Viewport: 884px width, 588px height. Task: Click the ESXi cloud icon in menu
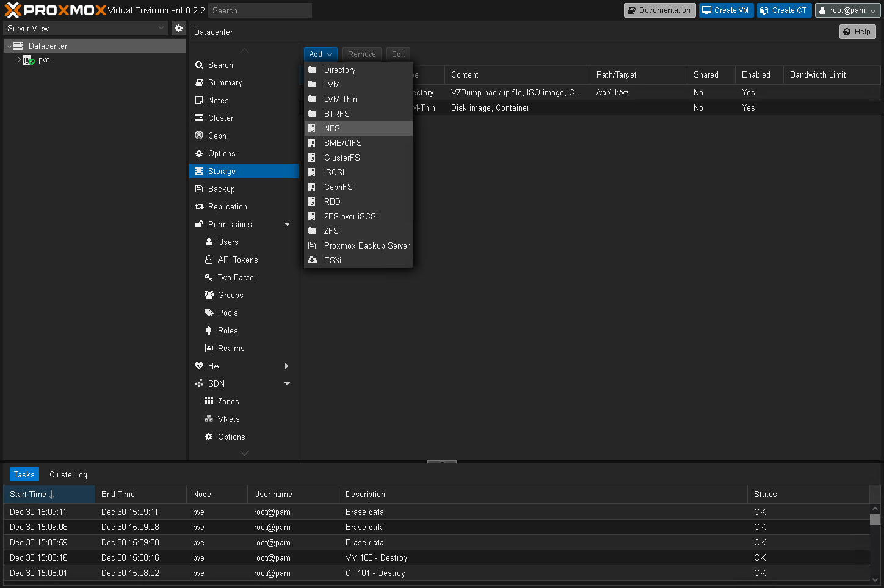click(312, 260)
